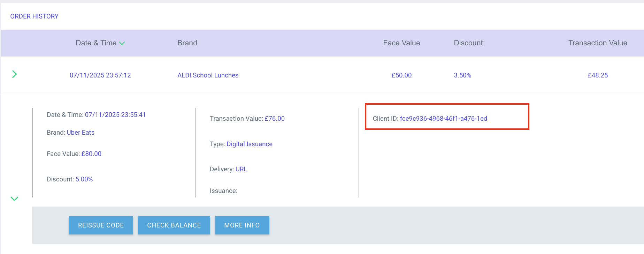Screen dimensions: 644x254
Task: Click the Client ID value text
Action: 443,119
